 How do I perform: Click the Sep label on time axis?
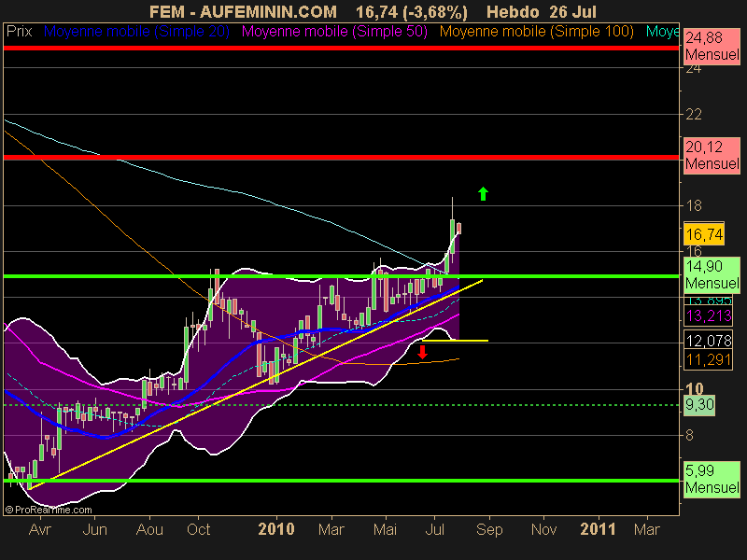pos(489,529)
